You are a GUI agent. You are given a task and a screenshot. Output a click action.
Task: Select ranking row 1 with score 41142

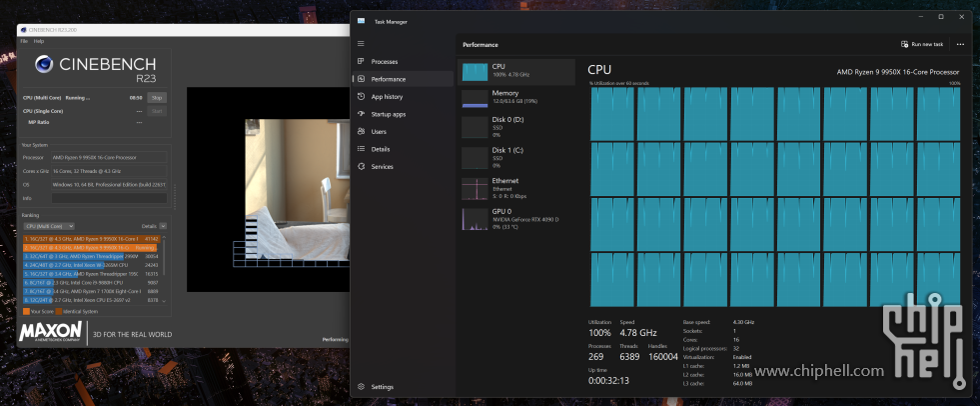[x=92, y=239]
